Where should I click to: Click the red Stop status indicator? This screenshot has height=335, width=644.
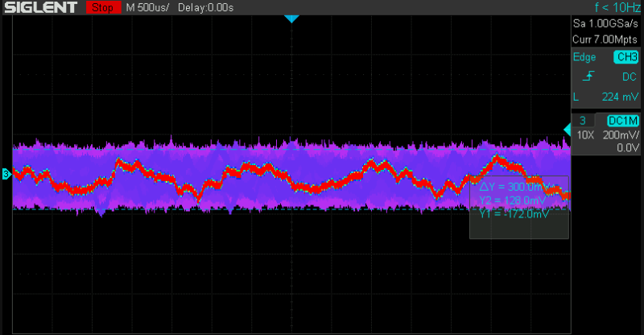(101, 7)
